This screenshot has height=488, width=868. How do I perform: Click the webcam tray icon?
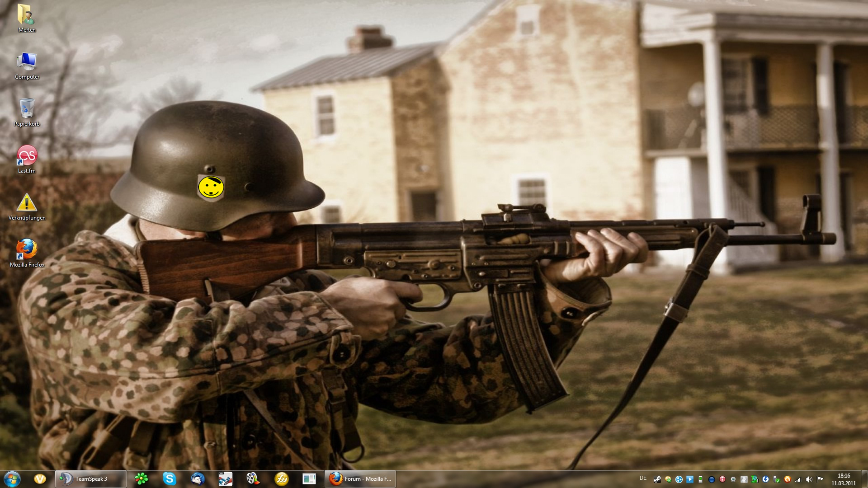(x=733, y=479)
